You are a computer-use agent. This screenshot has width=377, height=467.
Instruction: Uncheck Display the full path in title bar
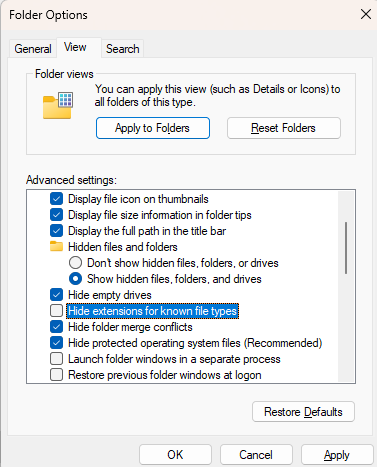click(x=56, y=231)
